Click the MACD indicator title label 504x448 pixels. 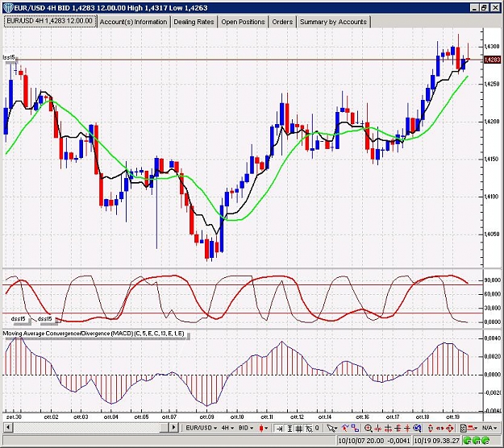click(x=94, y=334)
